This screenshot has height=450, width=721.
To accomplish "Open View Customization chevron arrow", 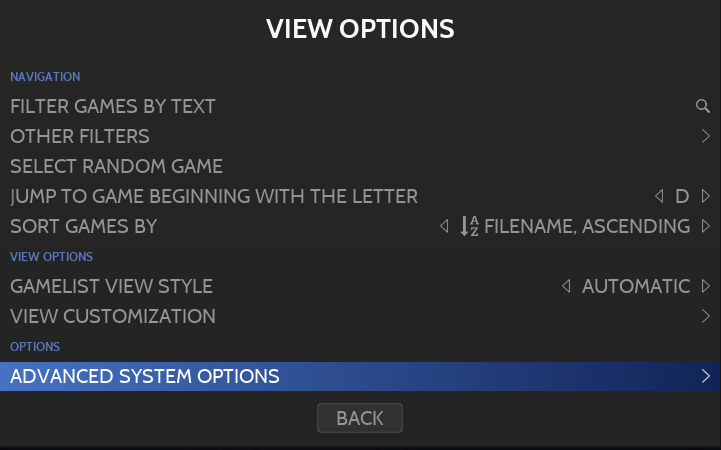I will 705,316.
